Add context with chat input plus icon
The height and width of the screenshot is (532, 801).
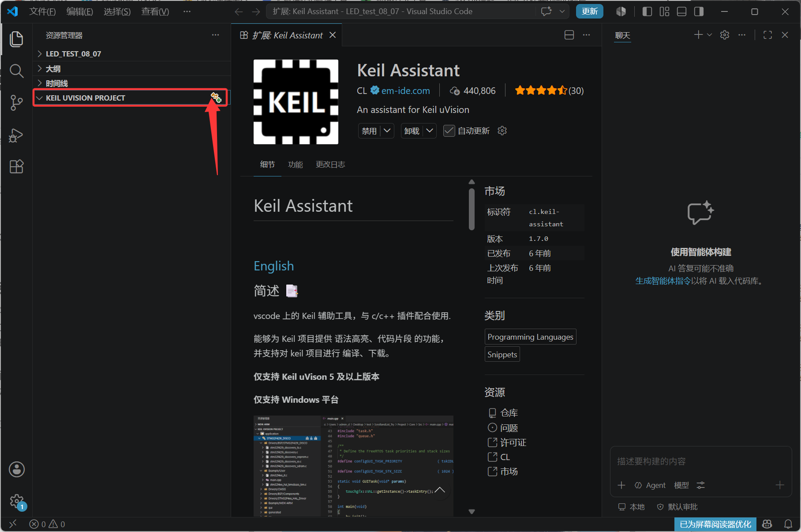point(621,485)
